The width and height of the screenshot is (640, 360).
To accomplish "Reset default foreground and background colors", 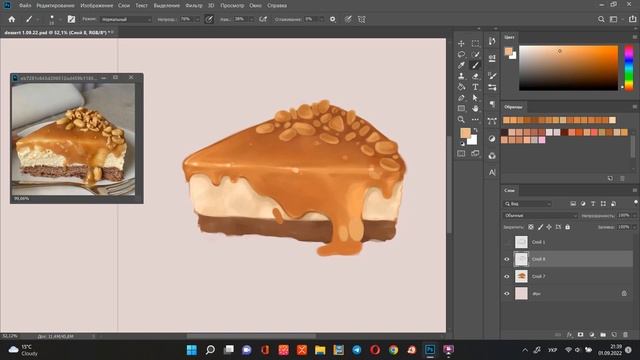I will [462, 144].
